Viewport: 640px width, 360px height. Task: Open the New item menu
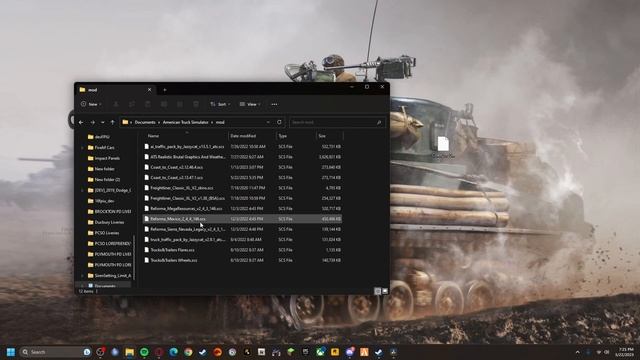pos(91,104)
